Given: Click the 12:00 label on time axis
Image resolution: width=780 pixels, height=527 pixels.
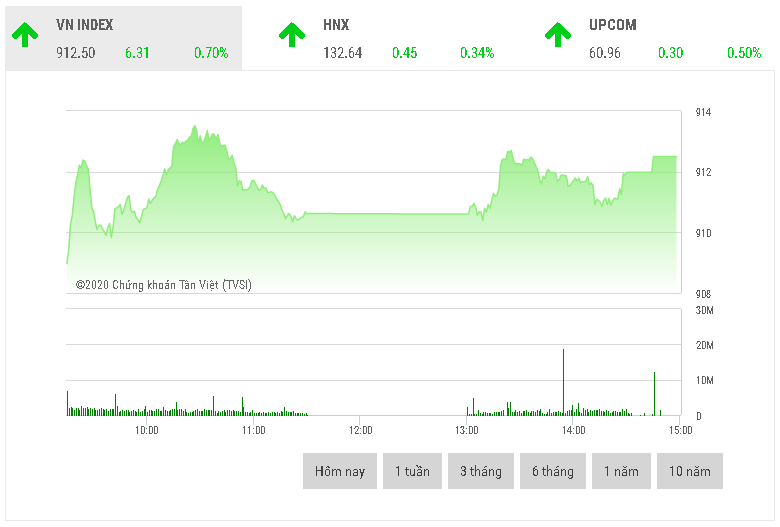Looking at the screenshot, I should [x=360, y=430].
